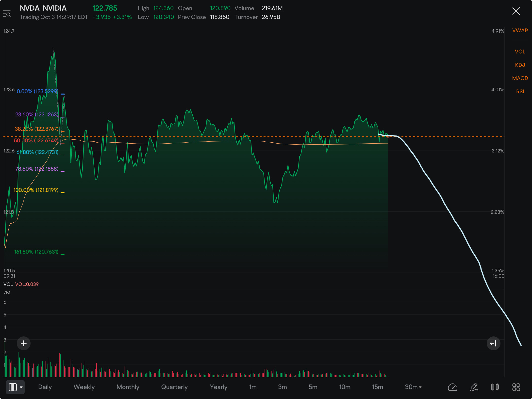
Task: Add a chart pane with plus button
Action: pyautogui.click(x=24, y=343)
